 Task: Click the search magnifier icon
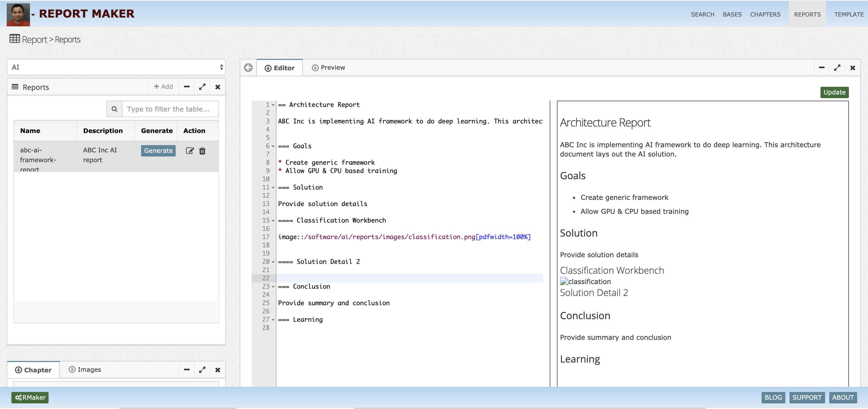(x=114, y=109)
